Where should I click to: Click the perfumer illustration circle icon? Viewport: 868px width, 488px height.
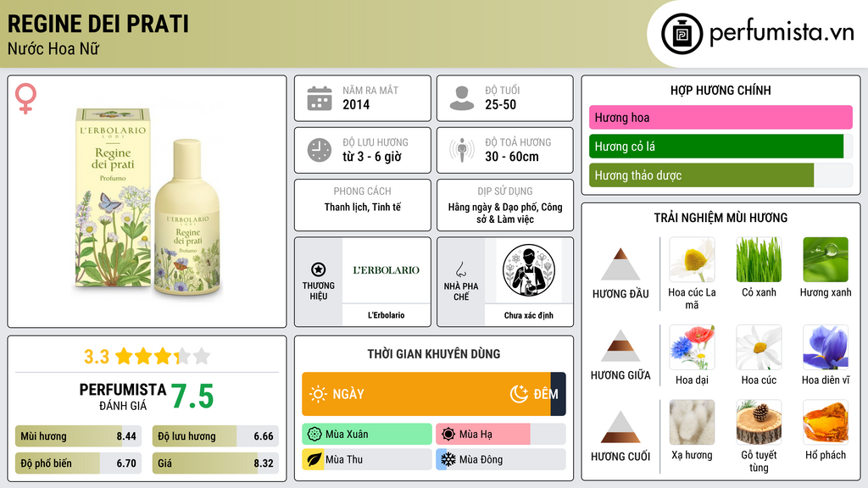click(x=529, y=270)
